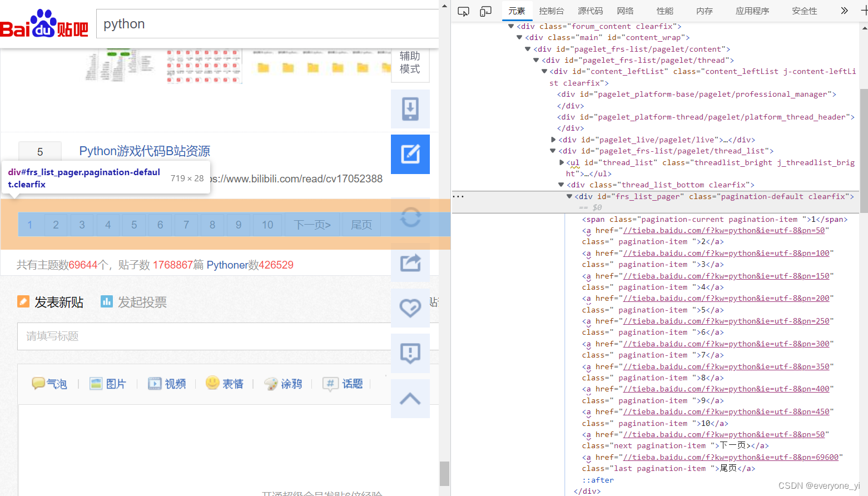
Task: Expand the thread_list ul node
Action: (562, 162)
